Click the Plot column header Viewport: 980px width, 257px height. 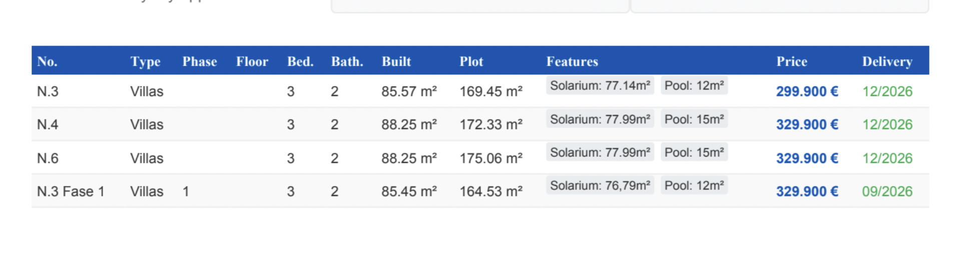click(x=471, y=61)
